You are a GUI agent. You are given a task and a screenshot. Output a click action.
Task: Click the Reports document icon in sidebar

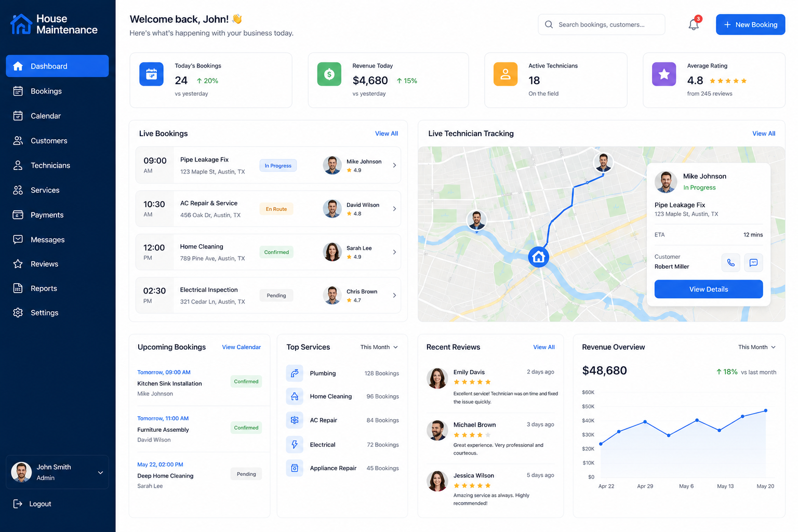coord(18,288)
